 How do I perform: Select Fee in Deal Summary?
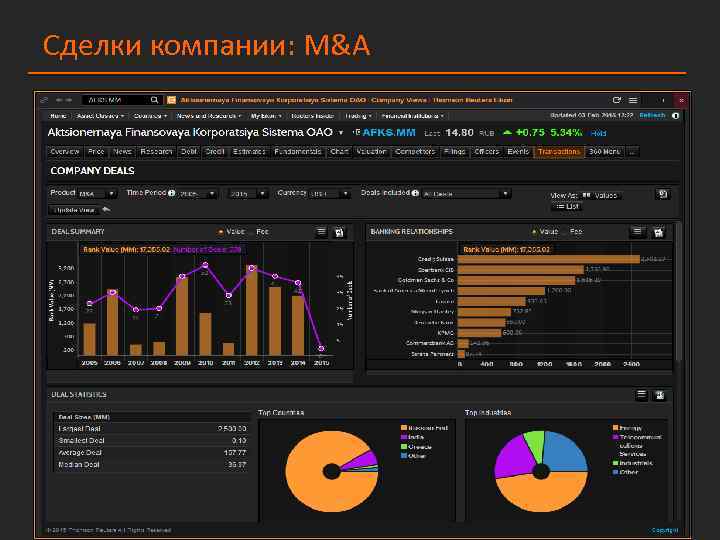coord(262,232)
